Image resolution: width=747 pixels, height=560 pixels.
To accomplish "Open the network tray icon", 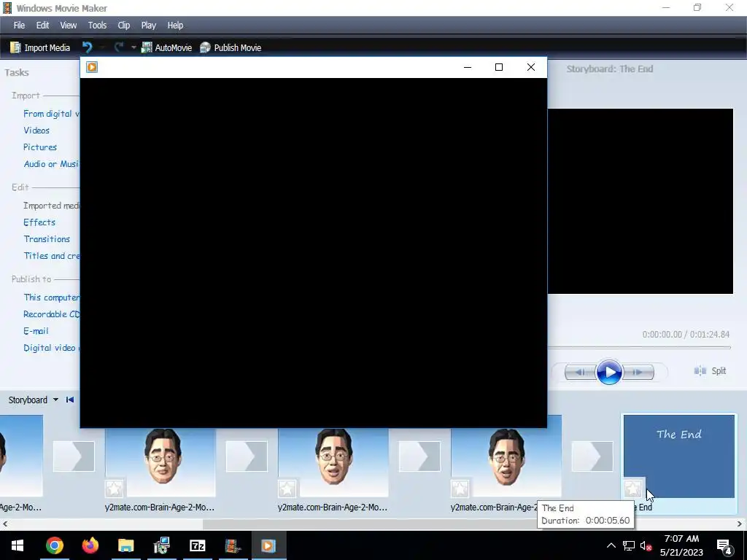I will (x=628, y=545).
